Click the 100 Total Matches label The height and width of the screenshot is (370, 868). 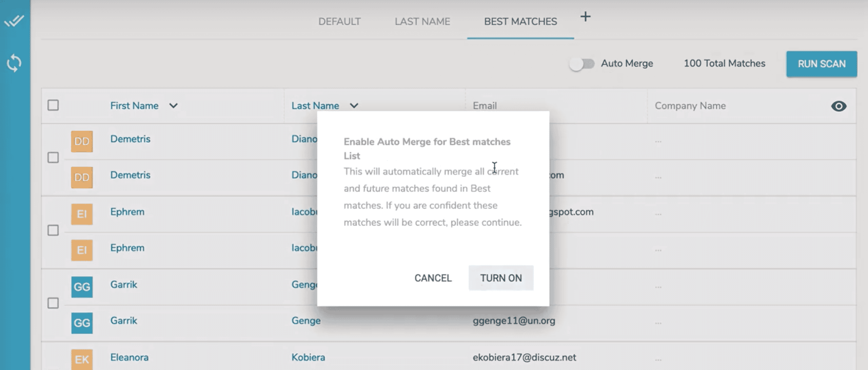pyautogui.click(x=725, y=63)
